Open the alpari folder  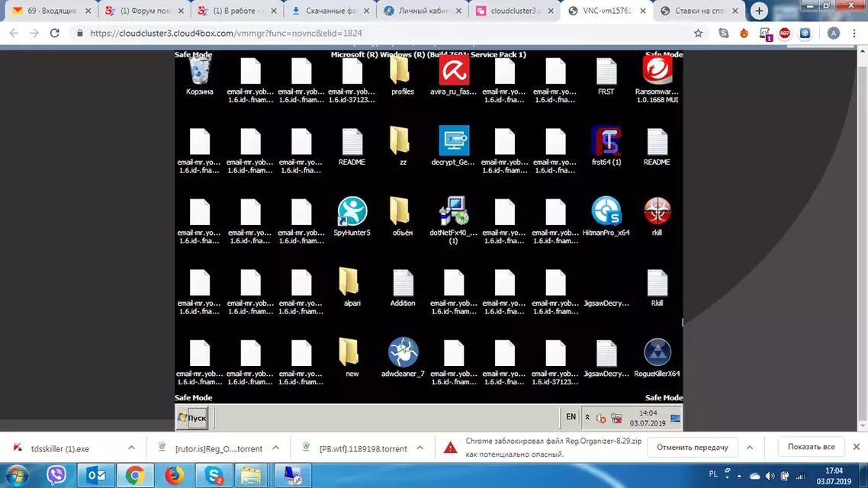coord(352,287)
